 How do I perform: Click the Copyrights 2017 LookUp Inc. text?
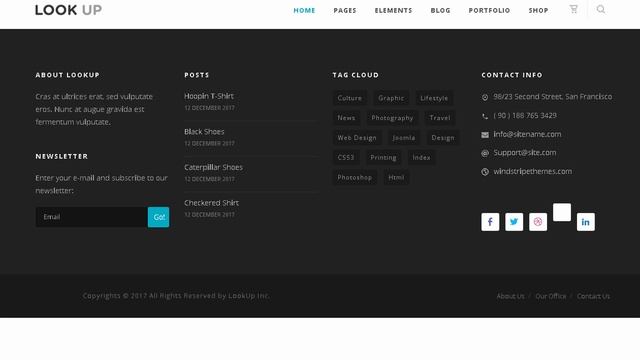[x=176, y=296]
